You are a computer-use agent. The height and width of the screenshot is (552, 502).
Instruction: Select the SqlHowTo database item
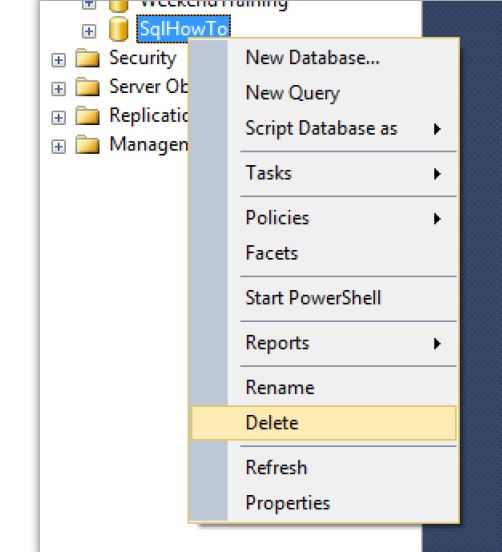(x=183, y=29)
